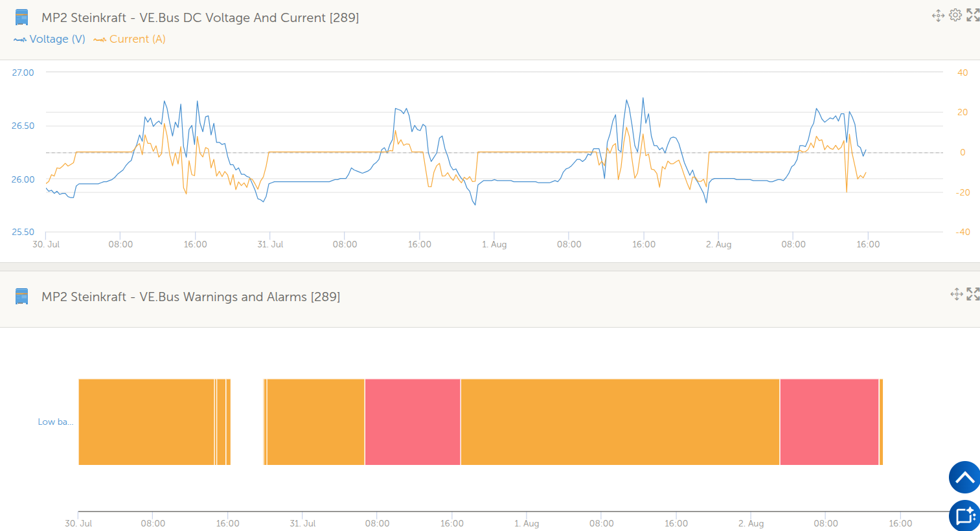Click the first red alarm segment on 31 Jul

(x=412, y=422)
